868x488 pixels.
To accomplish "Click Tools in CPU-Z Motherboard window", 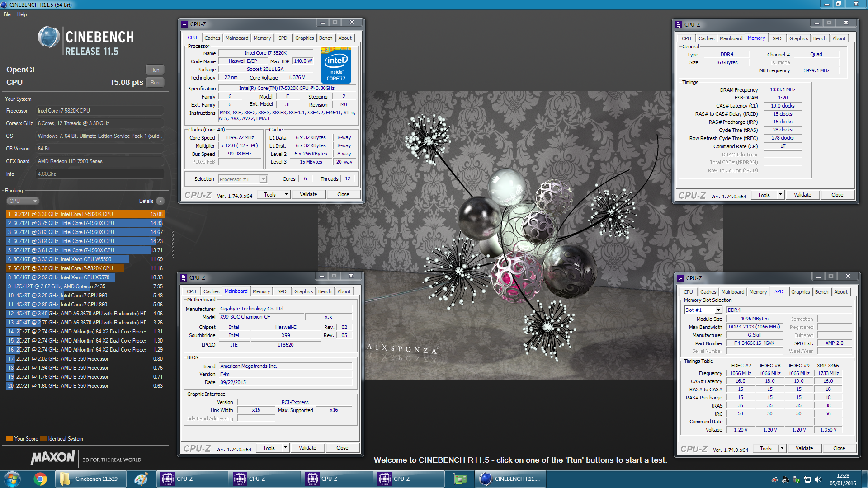I will [x=269, y=448].
